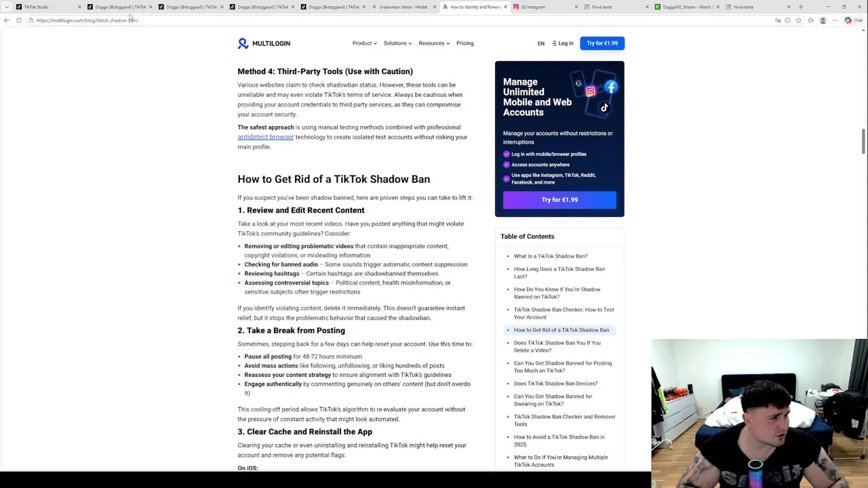Jump to How Long Does a Shadow Ban Last?
Viewport: 868px width, 488px height.
(559, 272)
